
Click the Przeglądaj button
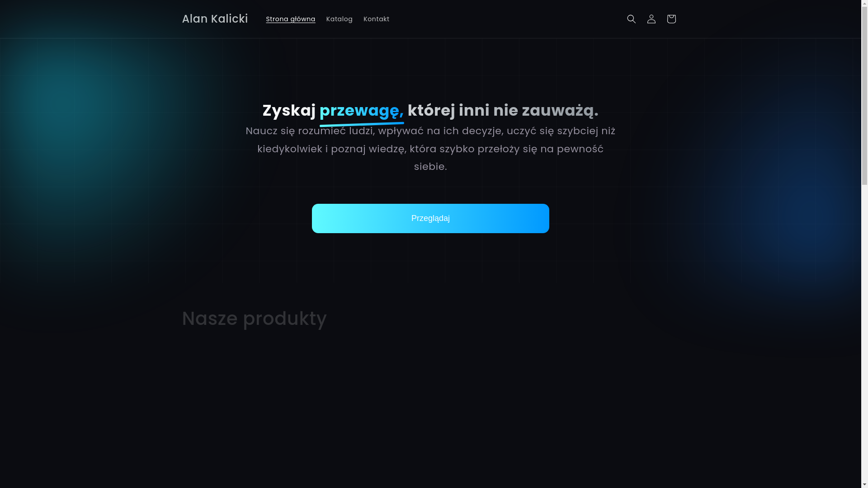point(430,218)
